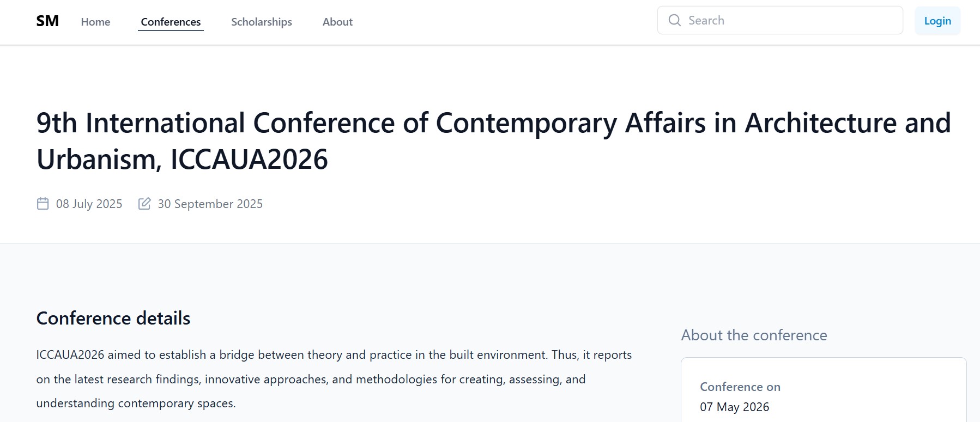Click the Conference on label
This screenshot has width=980, height=422.
(x=740, y=387)
